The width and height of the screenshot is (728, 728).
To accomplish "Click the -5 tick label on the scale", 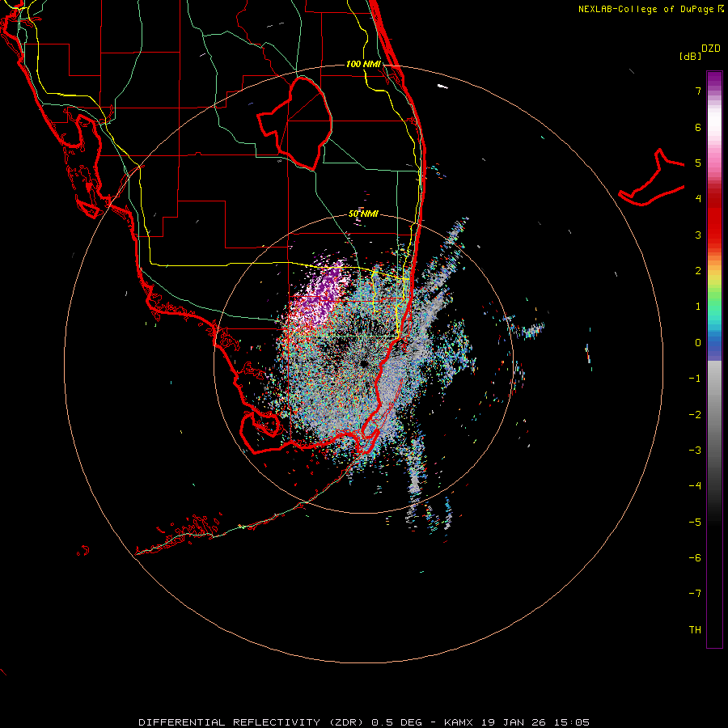I will click(x=695, y=522).
